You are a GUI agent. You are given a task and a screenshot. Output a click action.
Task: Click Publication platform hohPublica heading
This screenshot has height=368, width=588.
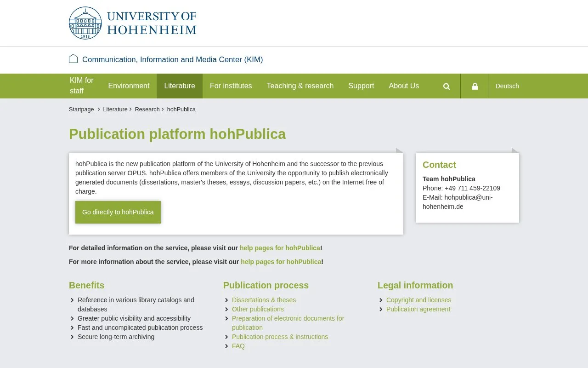177,134
